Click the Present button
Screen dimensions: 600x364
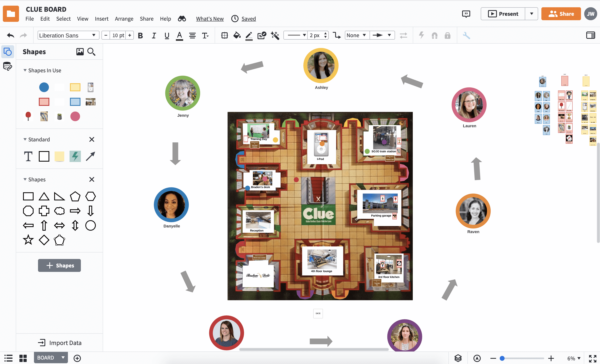pos(503,14)
